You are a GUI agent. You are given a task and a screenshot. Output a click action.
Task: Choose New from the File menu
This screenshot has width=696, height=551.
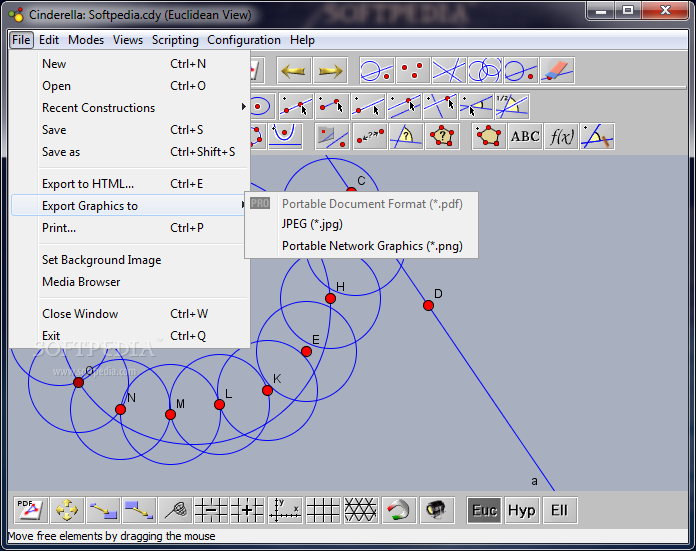point(130,64)
